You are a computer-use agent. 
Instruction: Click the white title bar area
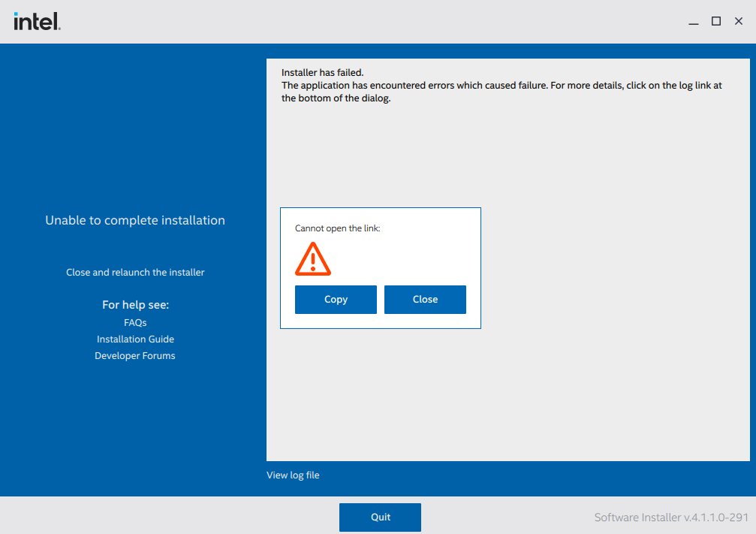point(375,21)
